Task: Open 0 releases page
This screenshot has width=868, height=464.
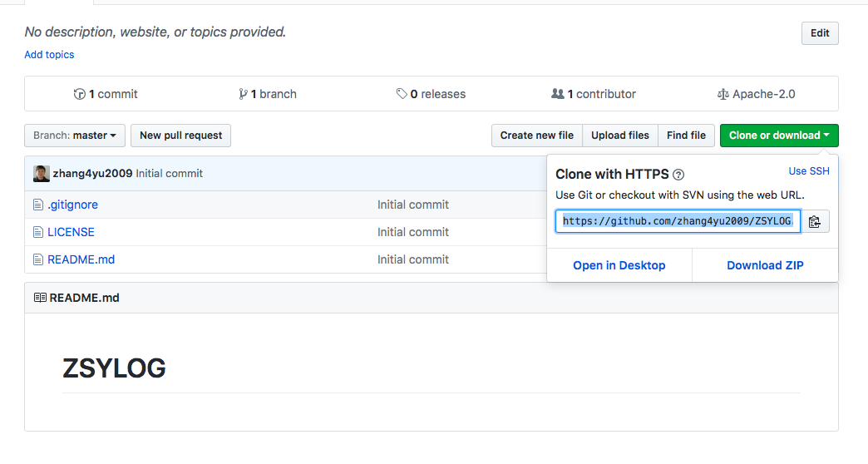Action: point(432,94)
